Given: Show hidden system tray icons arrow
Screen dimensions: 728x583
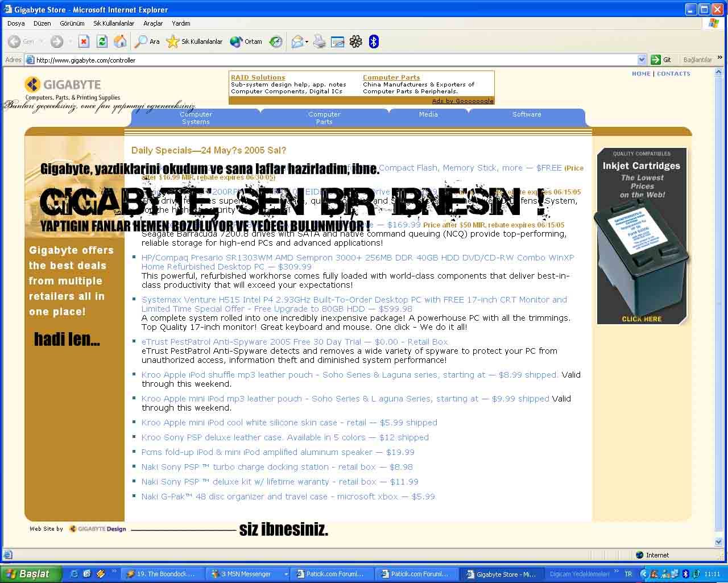Looking at the screenshot, I should (644, 574).
